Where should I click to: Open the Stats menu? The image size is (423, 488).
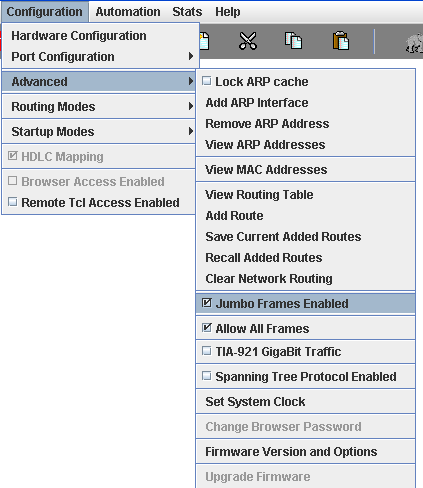click(187, 12)
